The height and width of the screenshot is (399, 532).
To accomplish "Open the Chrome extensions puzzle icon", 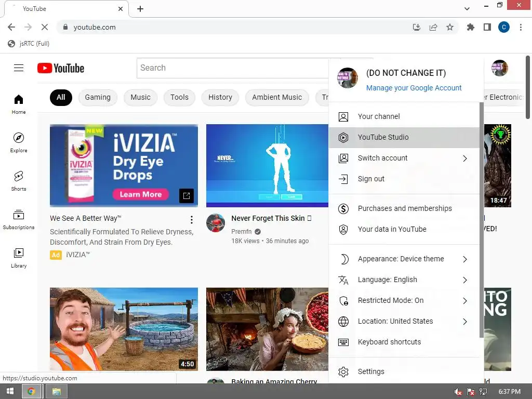I will pyautogui.click(x=471, y=27).
